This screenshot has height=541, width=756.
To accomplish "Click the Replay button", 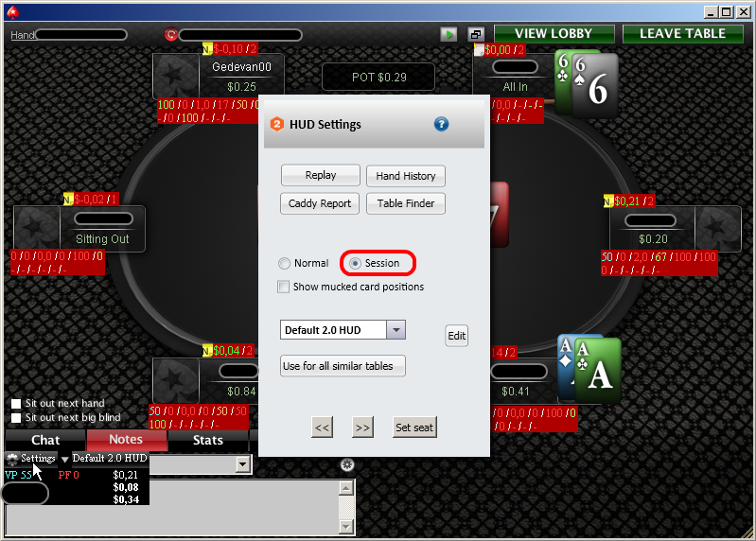I will (321, 175).
